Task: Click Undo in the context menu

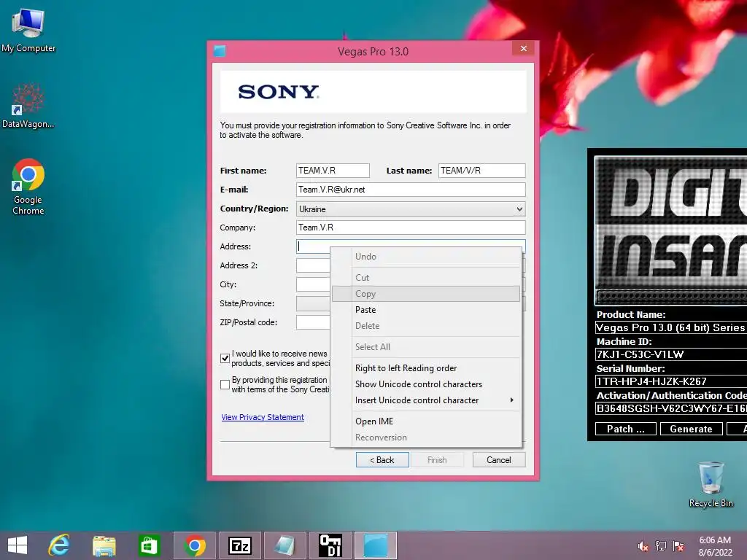Action: (x=426, y=256)
